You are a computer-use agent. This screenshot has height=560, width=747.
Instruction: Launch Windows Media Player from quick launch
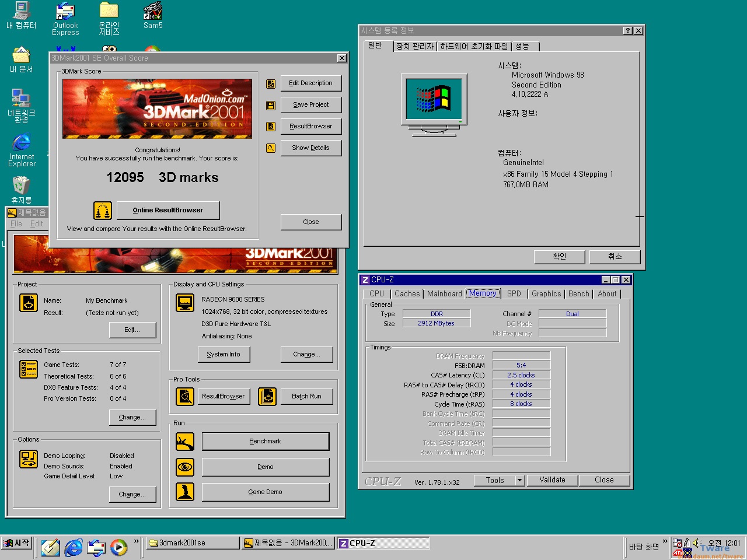[118, 547]
